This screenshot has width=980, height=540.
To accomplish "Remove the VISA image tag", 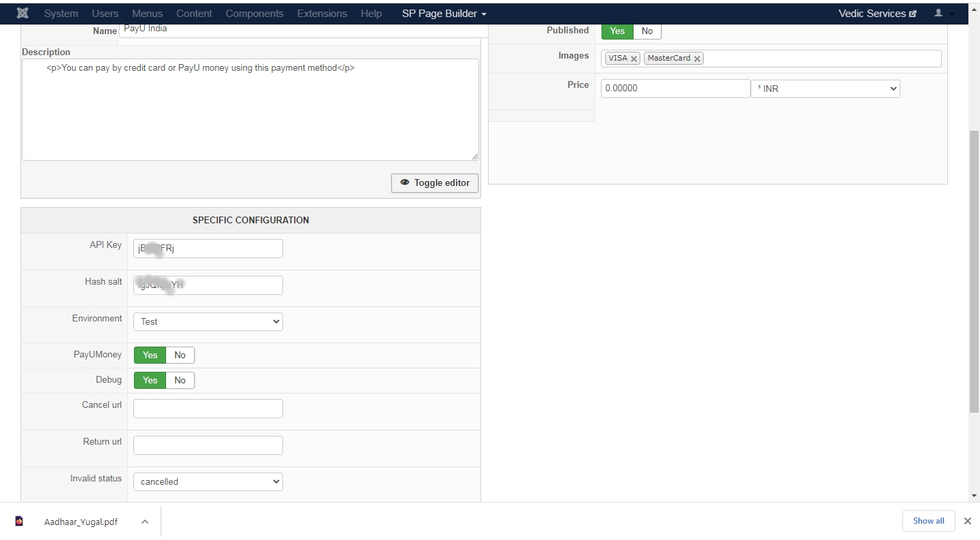I will pyautogui.click(x=634, y=59).
